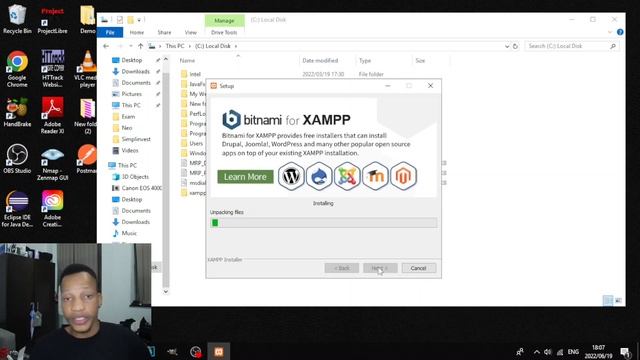
Task: Expand the Explorer ribbon chevron
Action: (610, 32)
